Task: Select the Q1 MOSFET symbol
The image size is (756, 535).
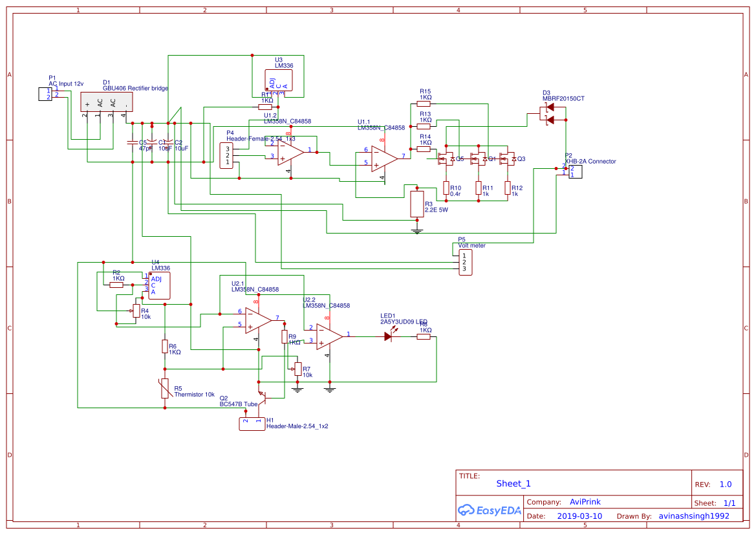Action: point(479,158)
